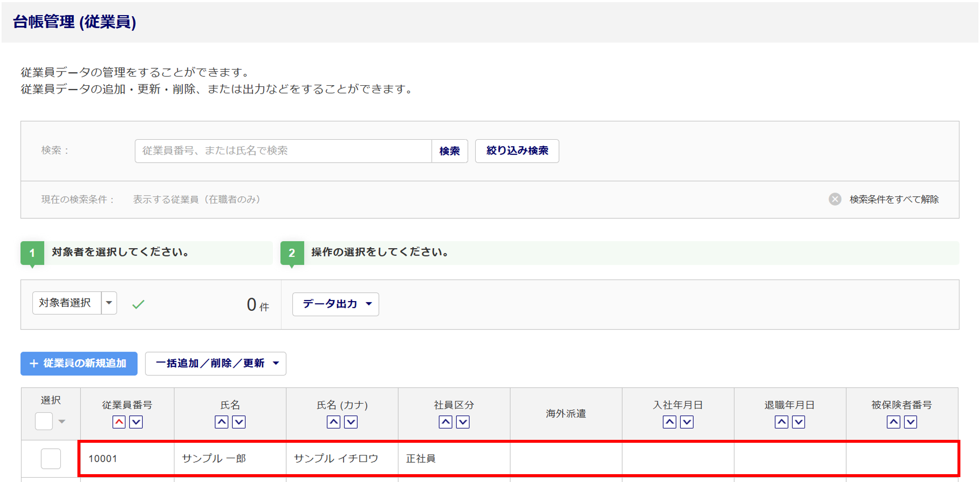Sort 従業員番号 ascending with up arrow

[x=119, y=422]
